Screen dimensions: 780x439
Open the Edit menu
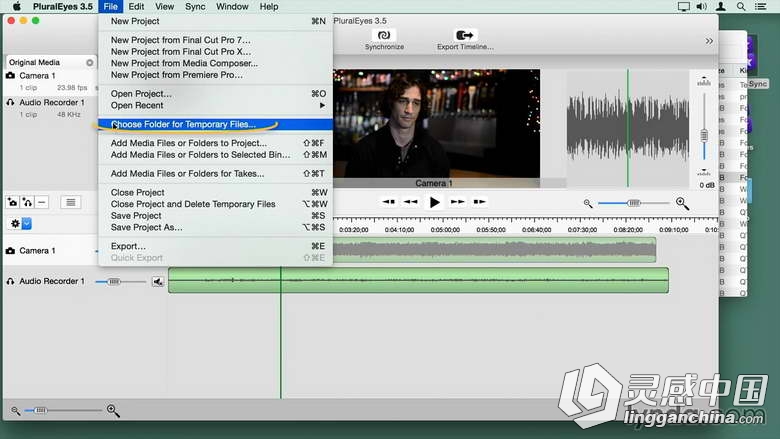click(x=136, y=6)
